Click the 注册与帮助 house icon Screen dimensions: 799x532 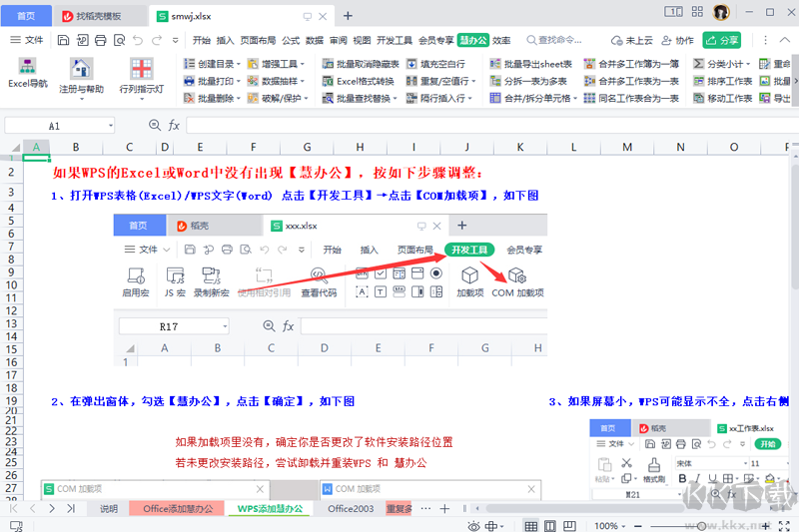(x=81, y=68)
